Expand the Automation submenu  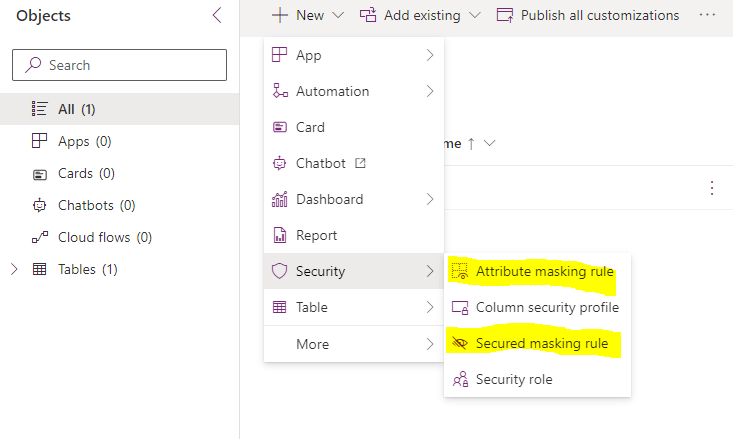353,91
